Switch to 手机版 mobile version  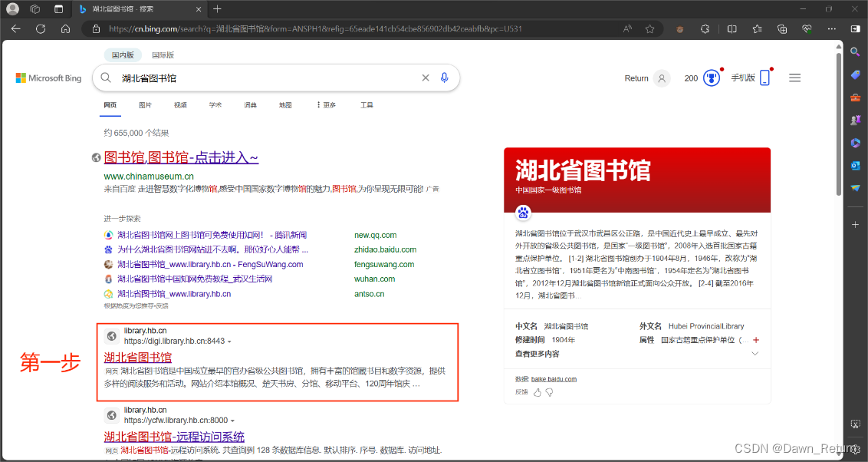click(751, 78)
